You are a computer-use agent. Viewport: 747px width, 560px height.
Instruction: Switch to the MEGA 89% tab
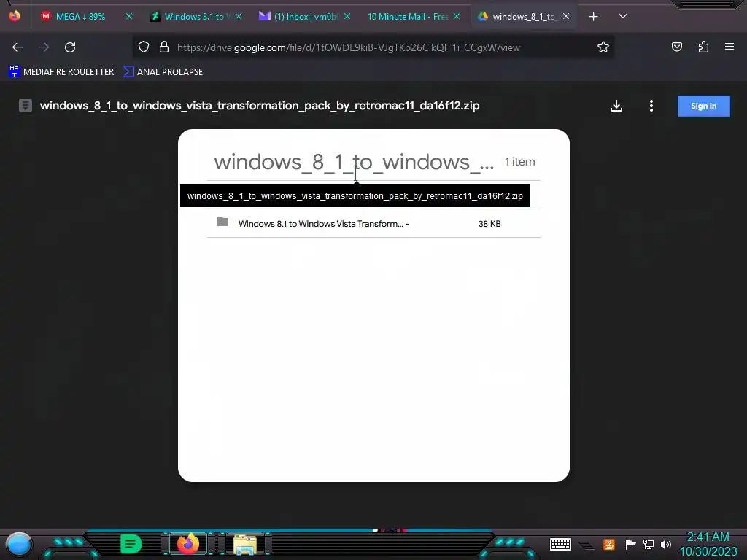(81, 17)
